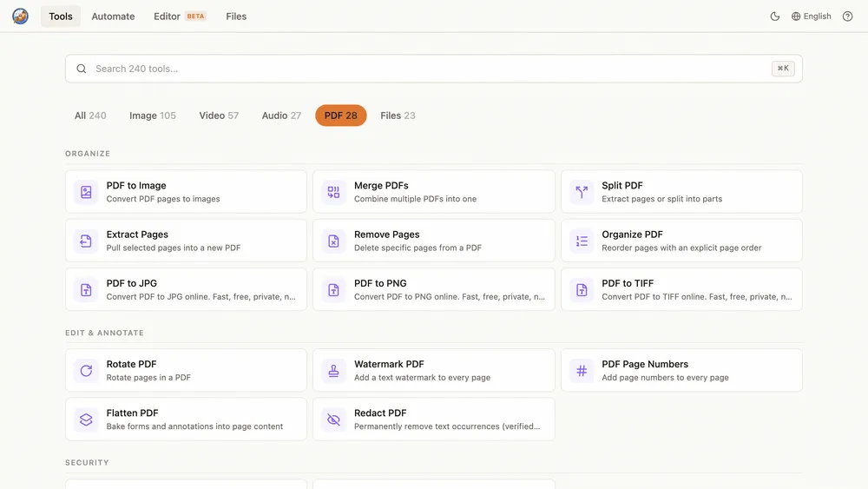Click the app logo in the header
868x489 pixels.
click(x=21, y=16)
